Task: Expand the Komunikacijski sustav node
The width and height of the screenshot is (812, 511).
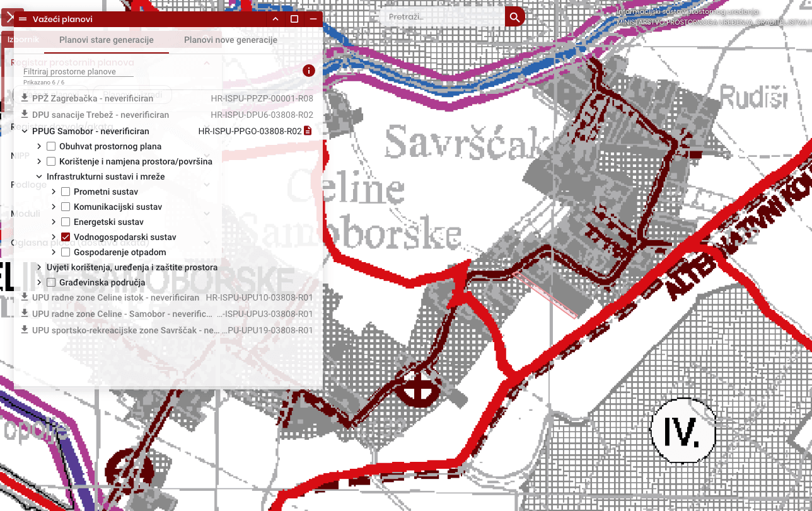Action: click(x=54, y=207)
